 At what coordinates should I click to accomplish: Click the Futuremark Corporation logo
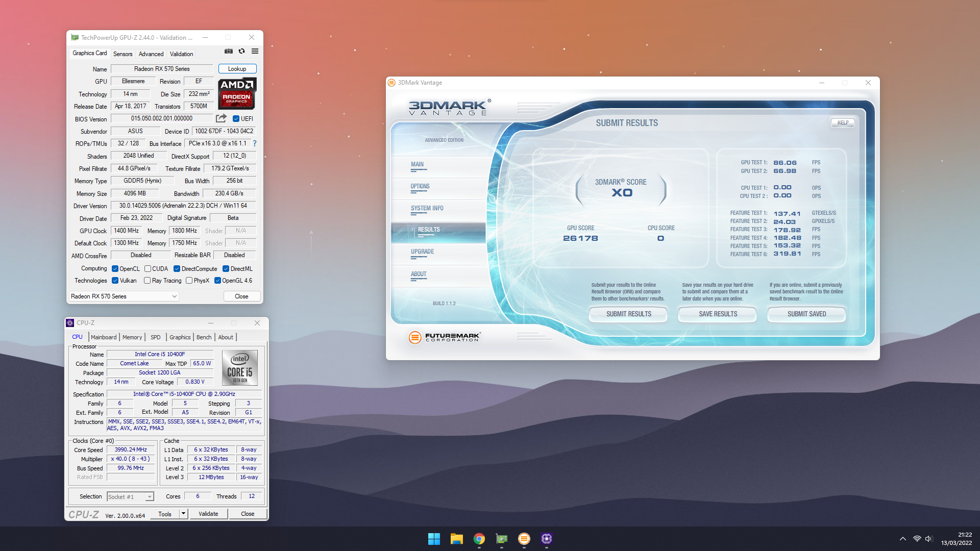click(444, 337)
